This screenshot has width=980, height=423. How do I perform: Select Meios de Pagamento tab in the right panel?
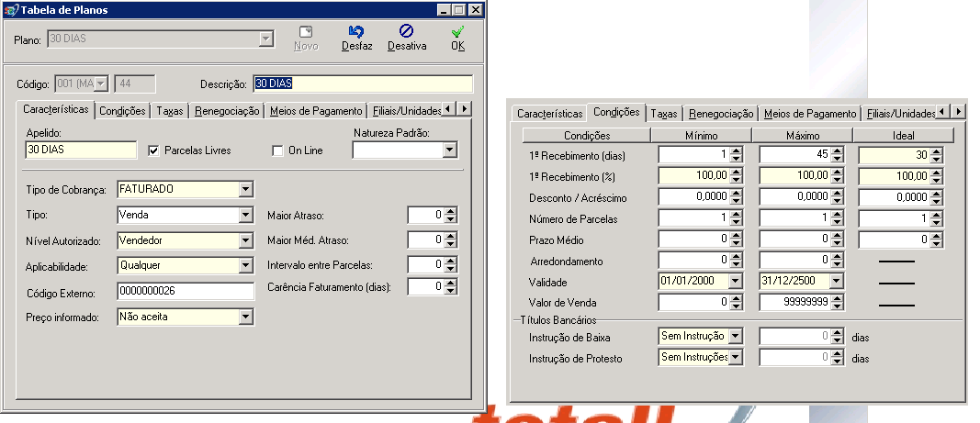point(809,114)
